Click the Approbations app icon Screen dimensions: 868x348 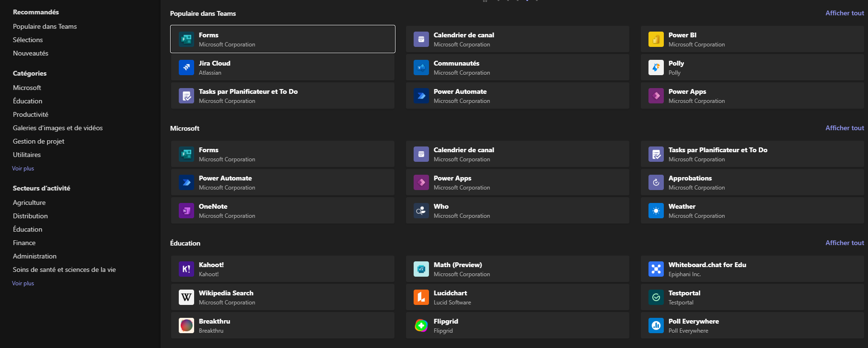click(x=656, y=182)
